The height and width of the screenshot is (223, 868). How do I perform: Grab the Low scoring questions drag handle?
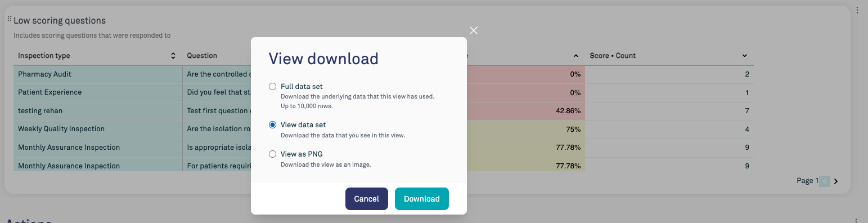coord(10,19)
